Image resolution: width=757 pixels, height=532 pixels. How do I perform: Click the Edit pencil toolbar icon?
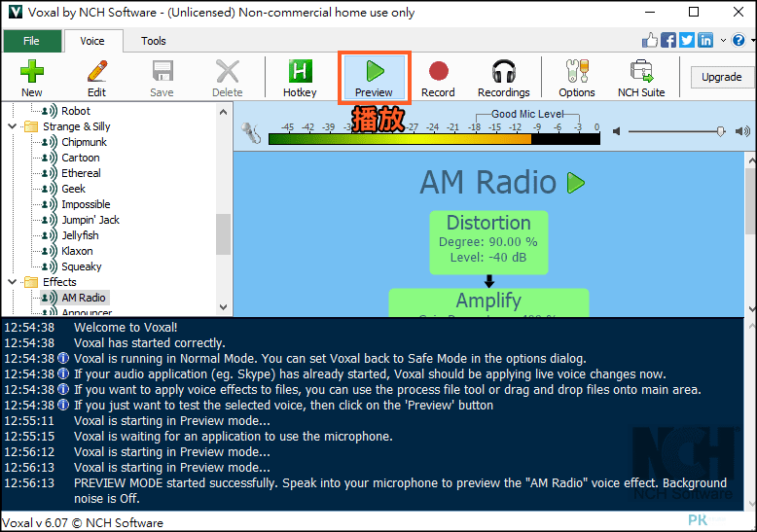click(x=97, y=71)
